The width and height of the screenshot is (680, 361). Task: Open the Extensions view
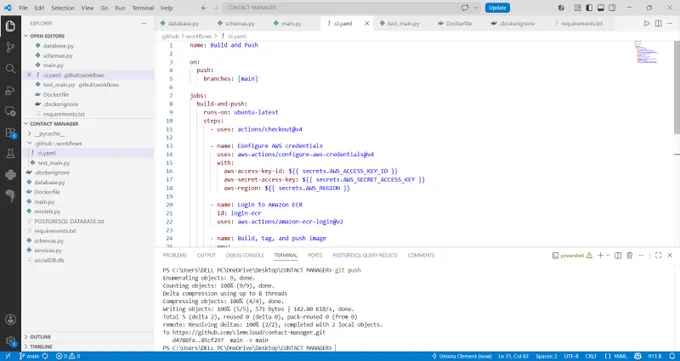pos(10,133)
